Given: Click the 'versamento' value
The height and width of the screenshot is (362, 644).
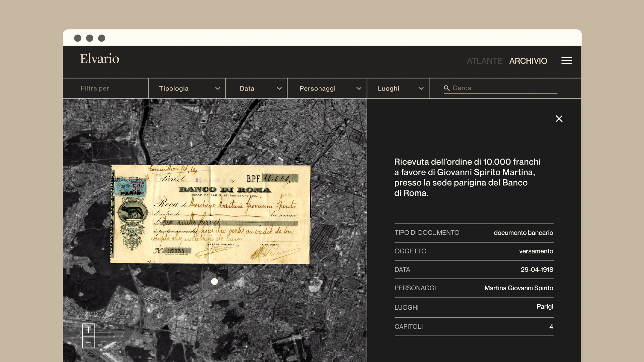Looking at the screenshot, I should click(x=536, y=251).
